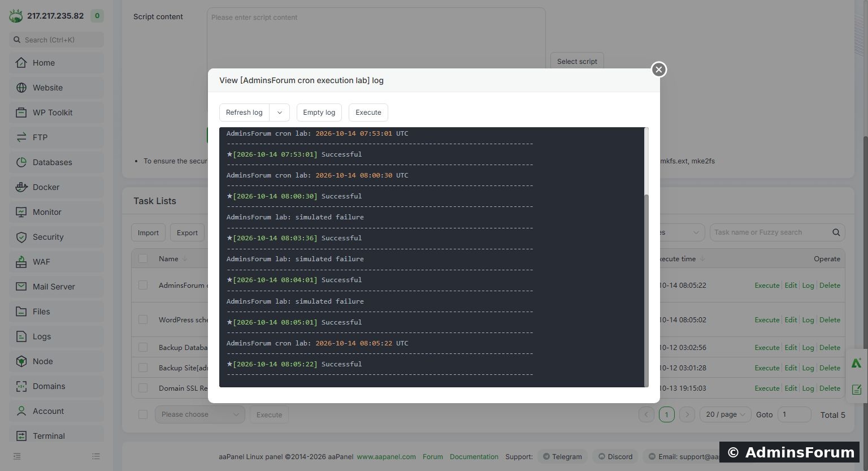Click the Docker whale icon
Screen dimensions: 868x471
(x=21, y=187)
